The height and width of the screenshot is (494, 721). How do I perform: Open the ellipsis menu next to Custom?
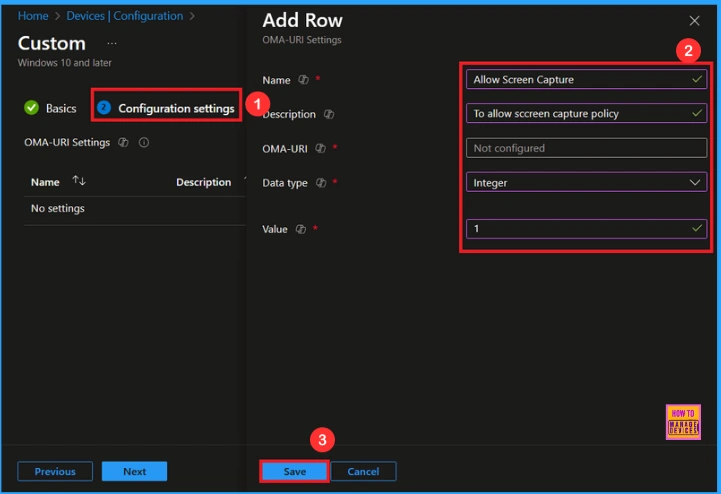click(112, 44)
